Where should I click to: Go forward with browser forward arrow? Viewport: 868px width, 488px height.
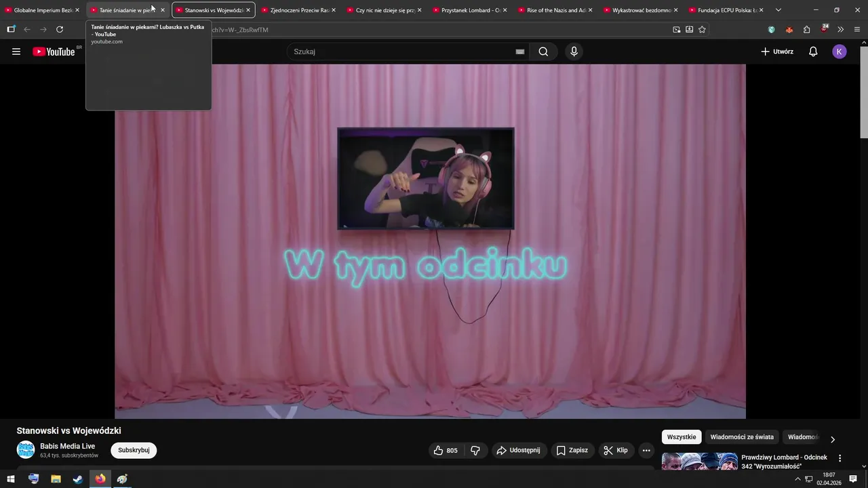(x=43, y=29)
